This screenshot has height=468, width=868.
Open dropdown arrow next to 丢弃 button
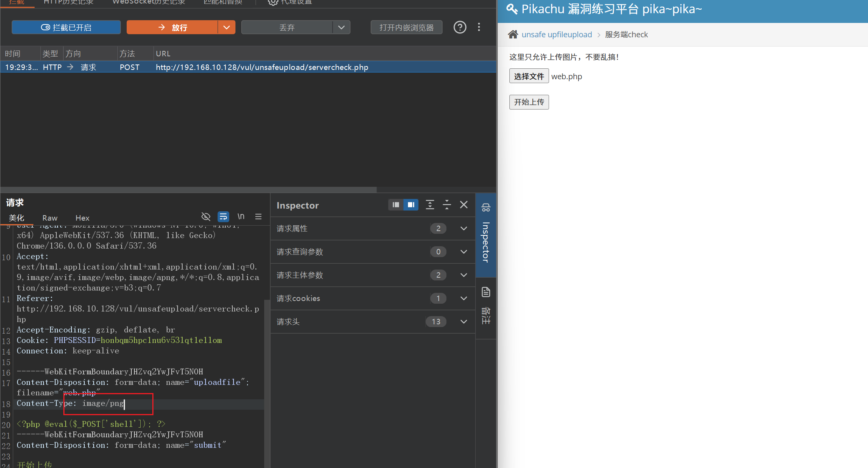coord(341,28)
